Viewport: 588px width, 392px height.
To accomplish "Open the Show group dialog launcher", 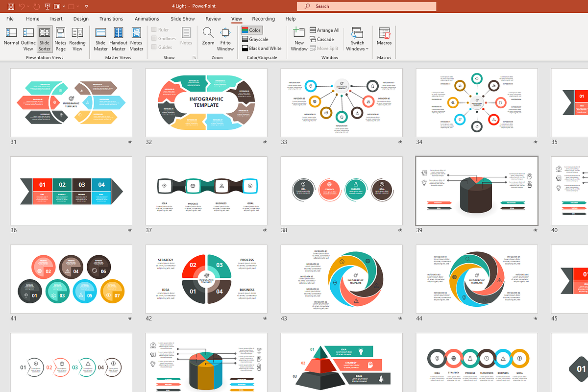I will pos(195,57).
